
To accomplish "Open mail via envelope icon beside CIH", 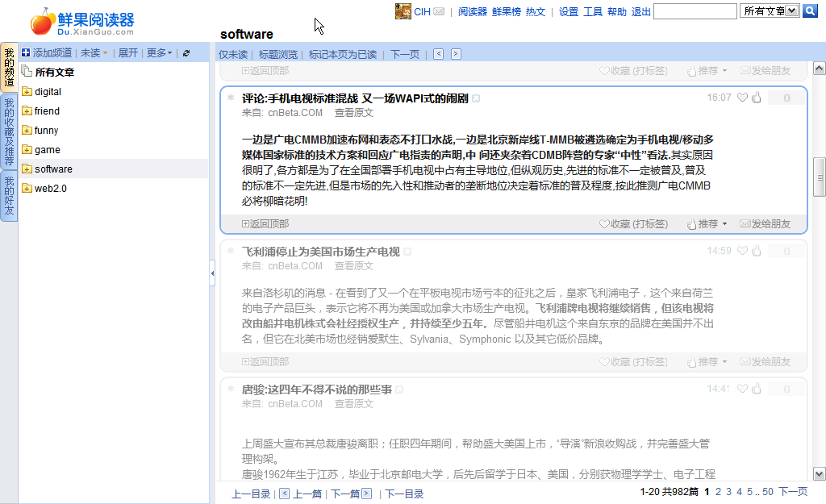I will coord(439,11).
